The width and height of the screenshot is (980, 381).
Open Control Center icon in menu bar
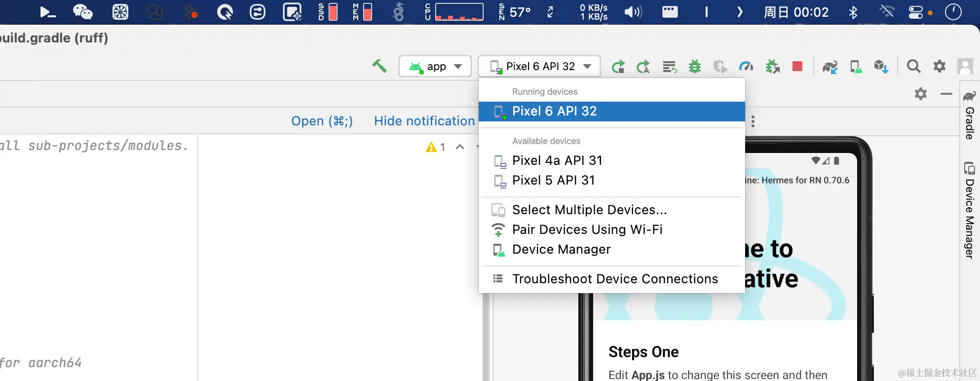point(916,12)
